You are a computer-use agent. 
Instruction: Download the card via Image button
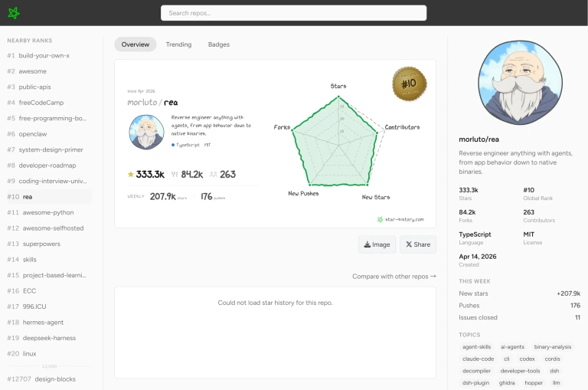(x=377, y=244)
